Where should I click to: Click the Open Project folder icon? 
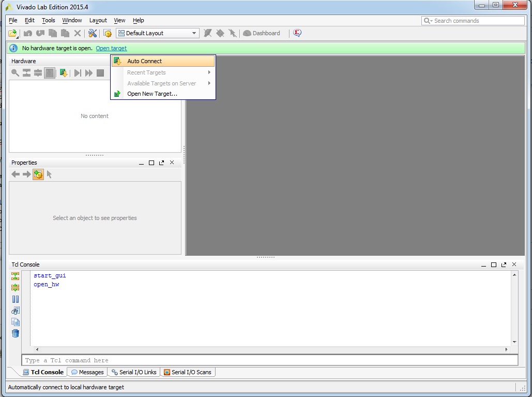click(x=12, y=33)
